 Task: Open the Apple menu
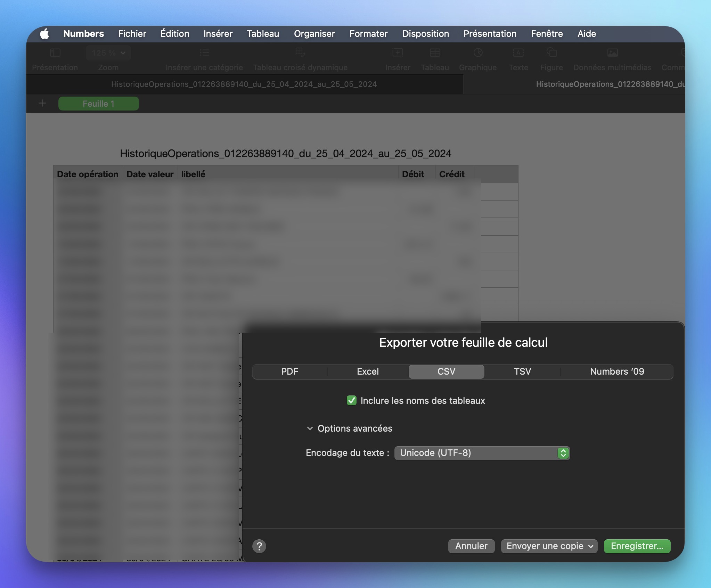(x=44, y=34)
